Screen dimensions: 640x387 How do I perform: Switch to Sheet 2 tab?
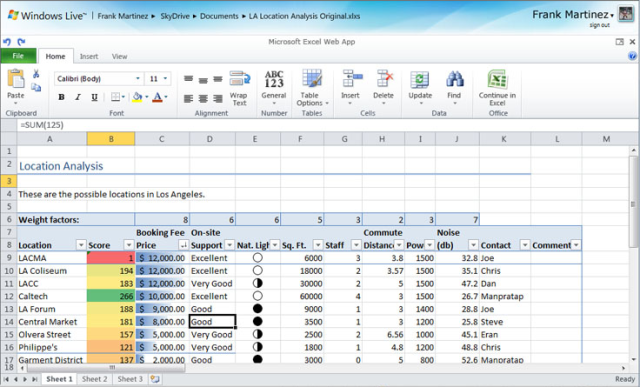click(x=95, y=379)
